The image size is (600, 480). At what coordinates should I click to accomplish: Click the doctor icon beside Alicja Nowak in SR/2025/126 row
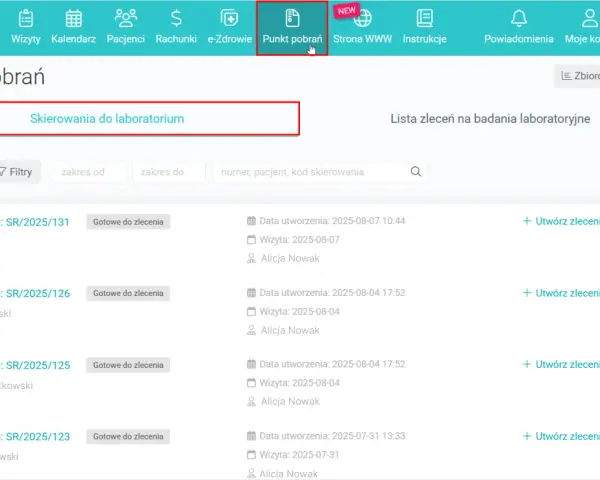[x=251, y=330]
